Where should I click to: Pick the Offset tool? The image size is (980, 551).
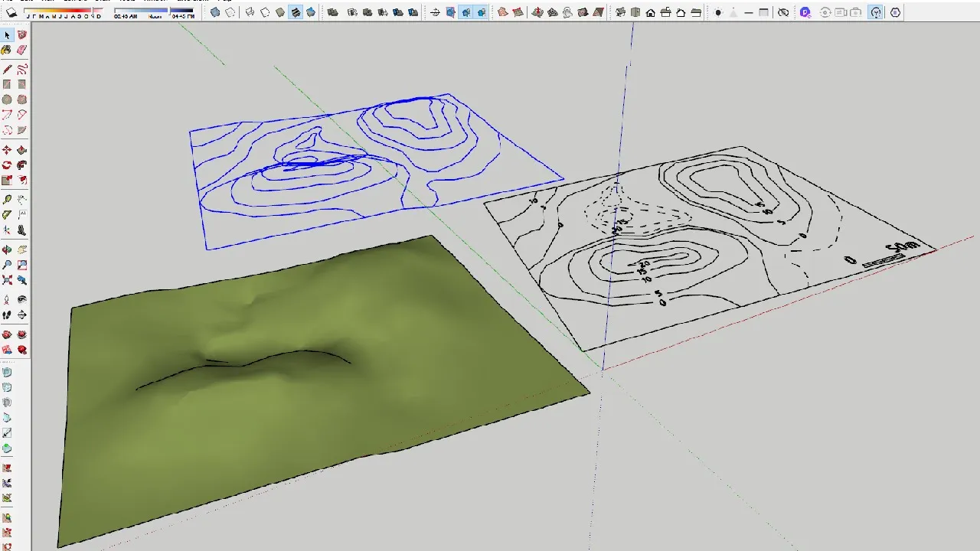(x=22, y=181)
